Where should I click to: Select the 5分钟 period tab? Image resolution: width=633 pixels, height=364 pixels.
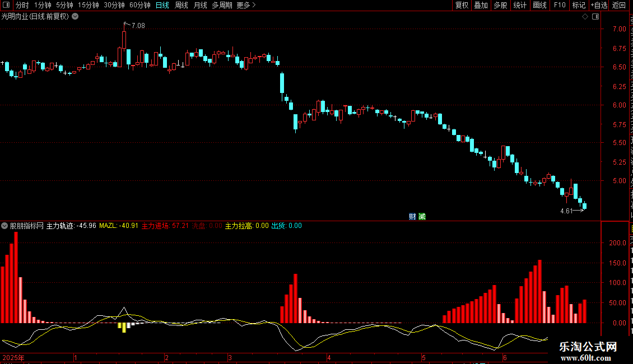tap(64, 5)
